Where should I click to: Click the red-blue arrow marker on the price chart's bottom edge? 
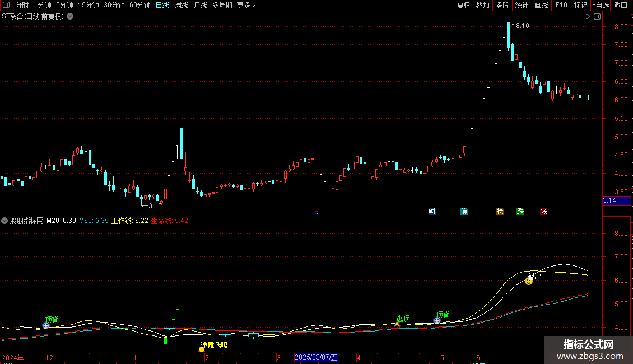click(316, 212)
